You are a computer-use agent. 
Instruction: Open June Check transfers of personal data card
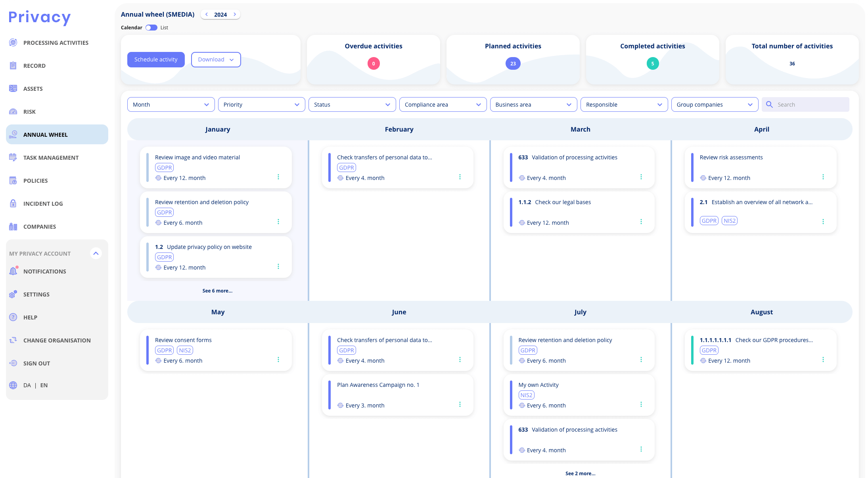coord(398,350)
